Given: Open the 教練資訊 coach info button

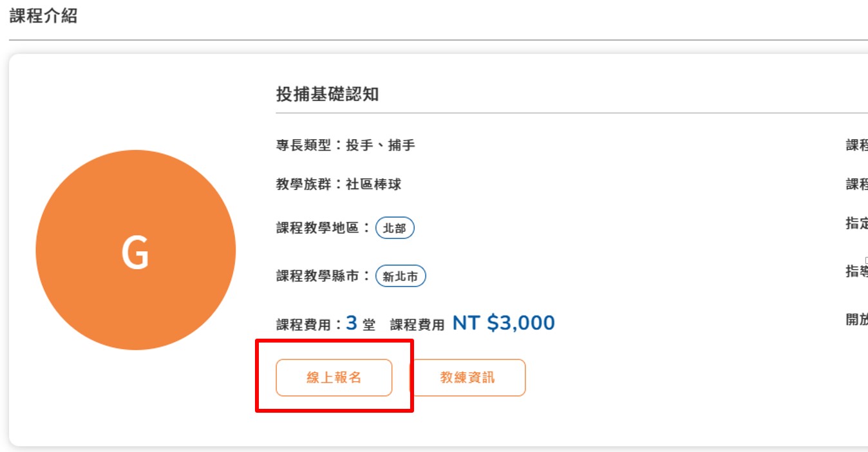Looking at the screenshot, I should tap(467, 377).
